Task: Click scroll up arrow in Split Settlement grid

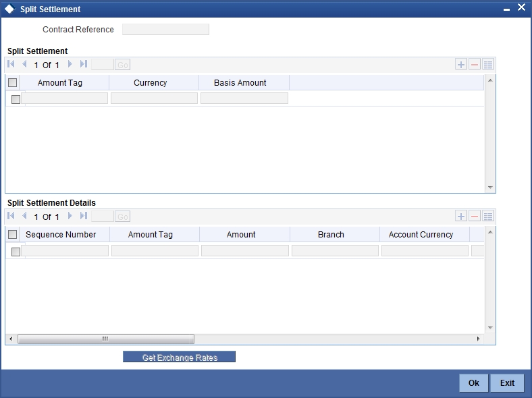Action: pos(490,80)
